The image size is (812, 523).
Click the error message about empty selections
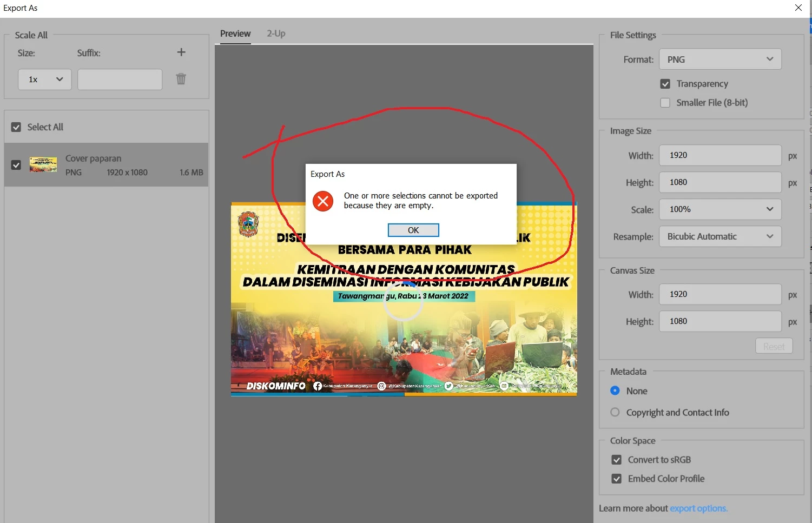(421, 201)
